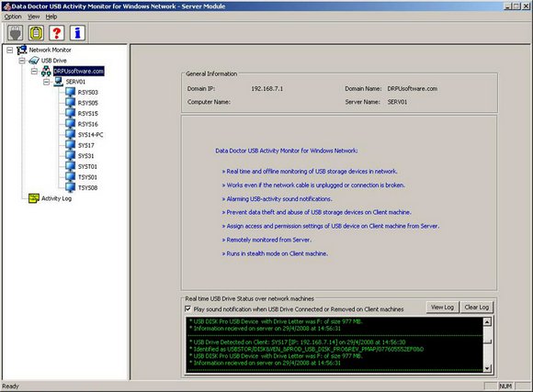Open the Activity Log yellow icon
The image size is (533, 392).
coord(34,198)
